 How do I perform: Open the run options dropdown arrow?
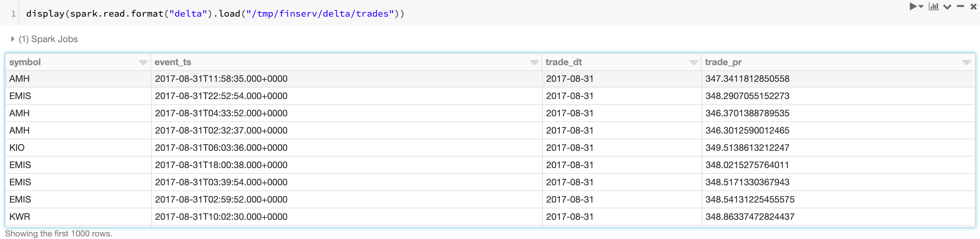[x=921, y=6]
